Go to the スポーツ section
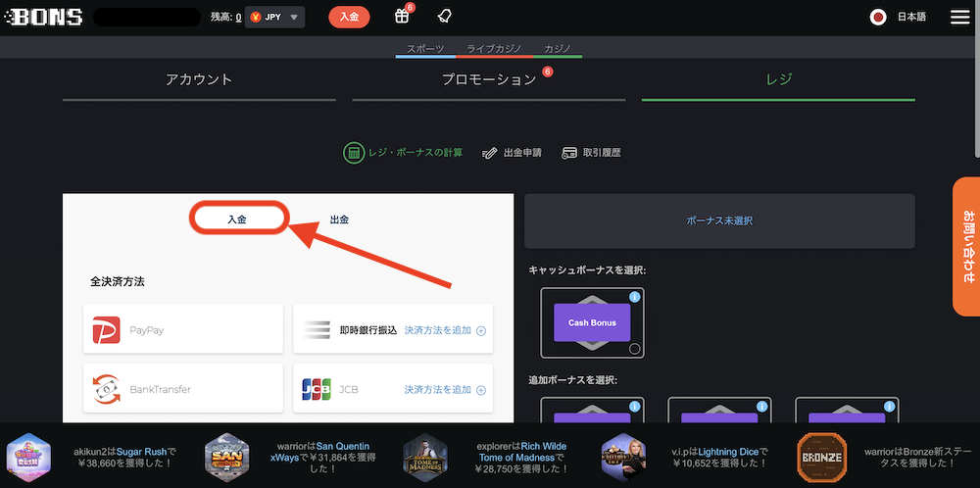 pos(425,49)
